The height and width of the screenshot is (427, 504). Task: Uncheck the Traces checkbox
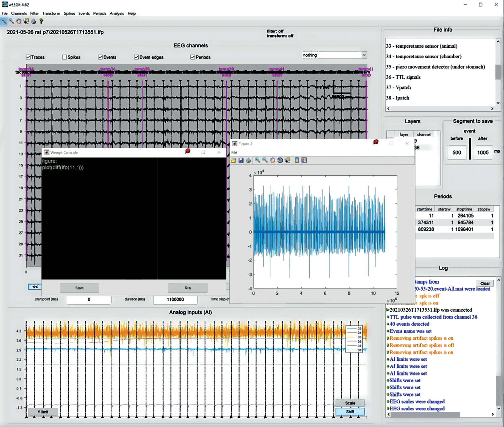click(x=28, y=57)
